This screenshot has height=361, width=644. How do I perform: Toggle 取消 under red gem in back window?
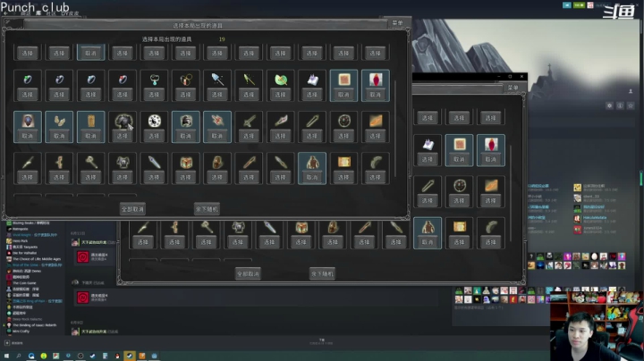tap(491, 159)
